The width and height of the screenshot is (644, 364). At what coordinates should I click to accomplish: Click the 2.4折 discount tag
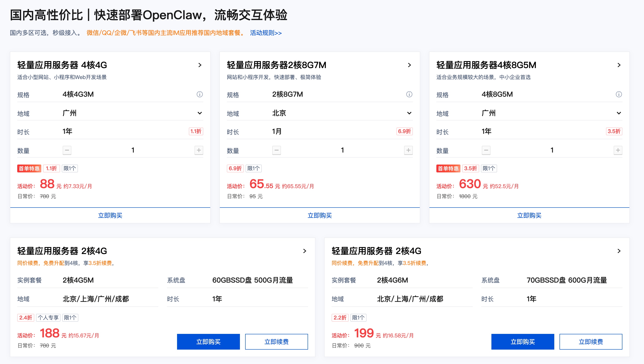[26, 318]
